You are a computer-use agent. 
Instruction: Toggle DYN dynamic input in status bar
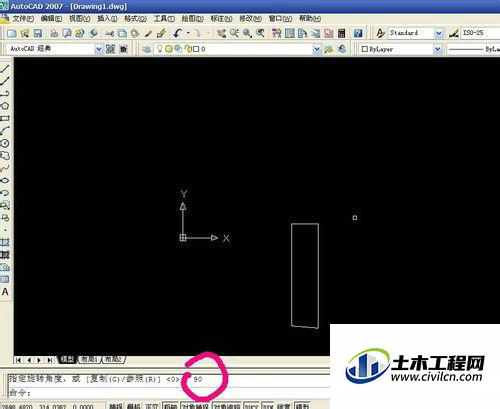click(268, 406)
